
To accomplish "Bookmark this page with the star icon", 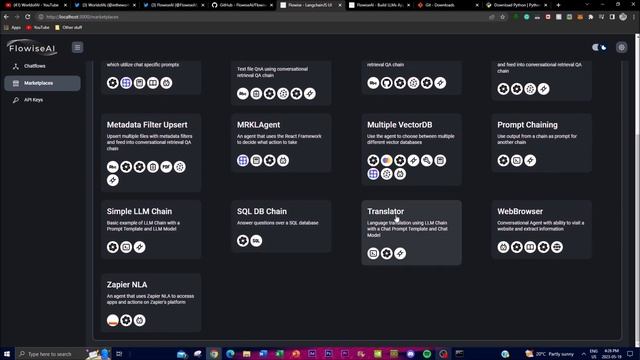I will coord(503,17).
